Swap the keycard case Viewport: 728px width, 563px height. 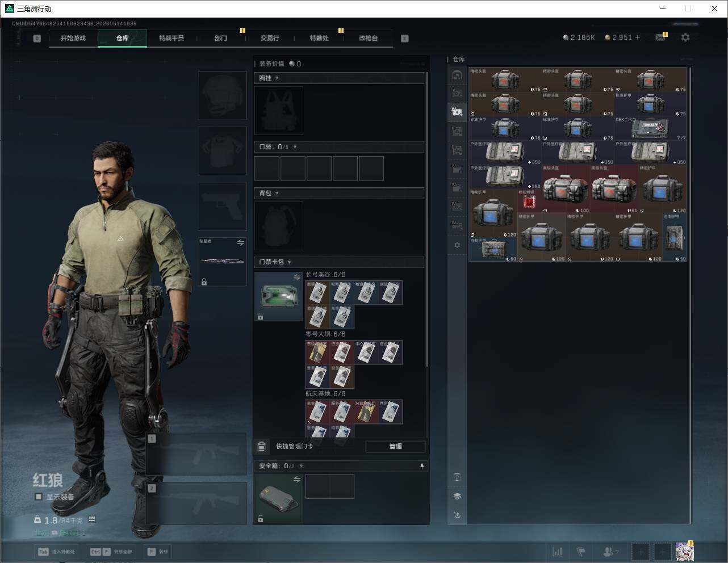(297, 277)
